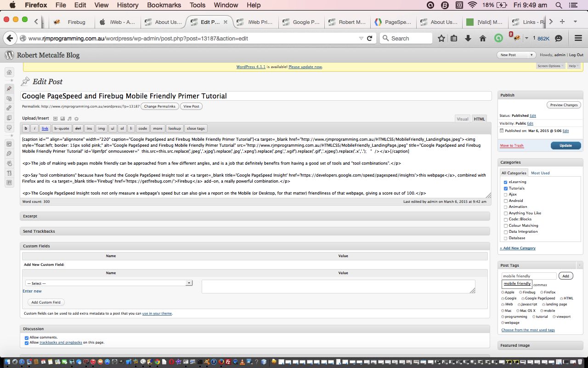Reload the page with the refresh icon
The height and width of the screenshot is (368, 588).
pos(369,38)
